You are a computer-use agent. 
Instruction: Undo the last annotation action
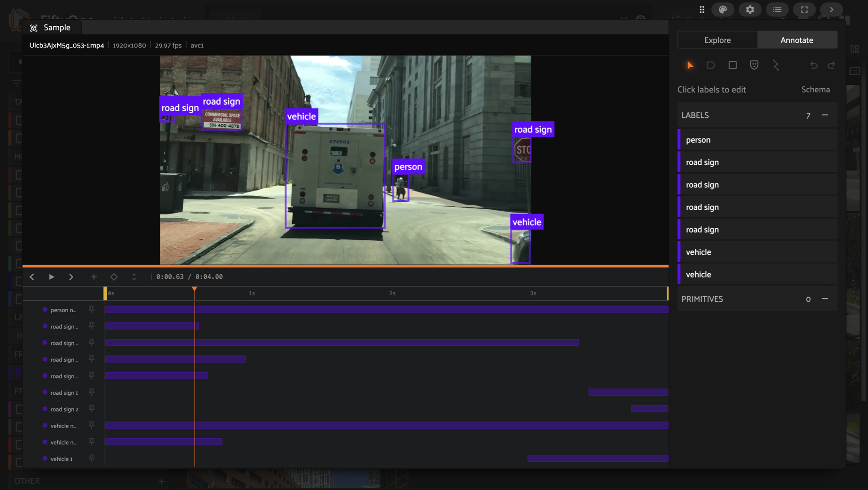click(x=814, y=65)
